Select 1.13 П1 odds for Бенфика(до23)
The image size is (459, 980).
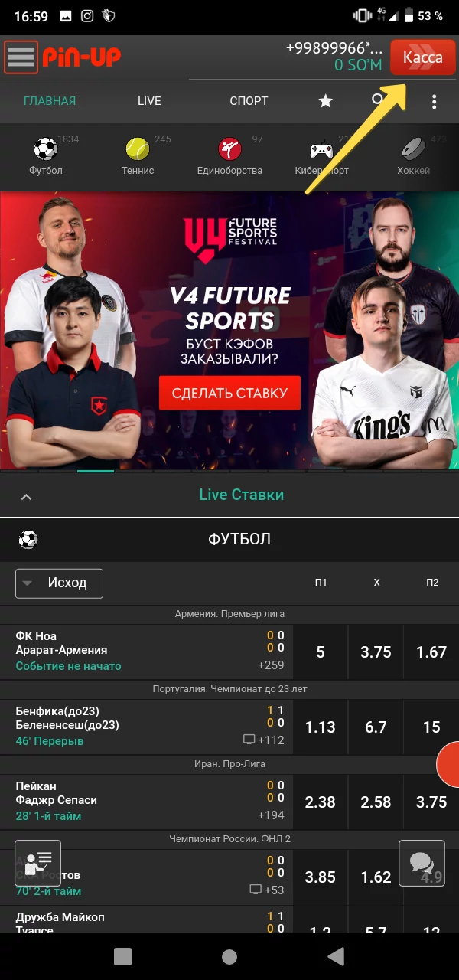[x=320, y=727]
